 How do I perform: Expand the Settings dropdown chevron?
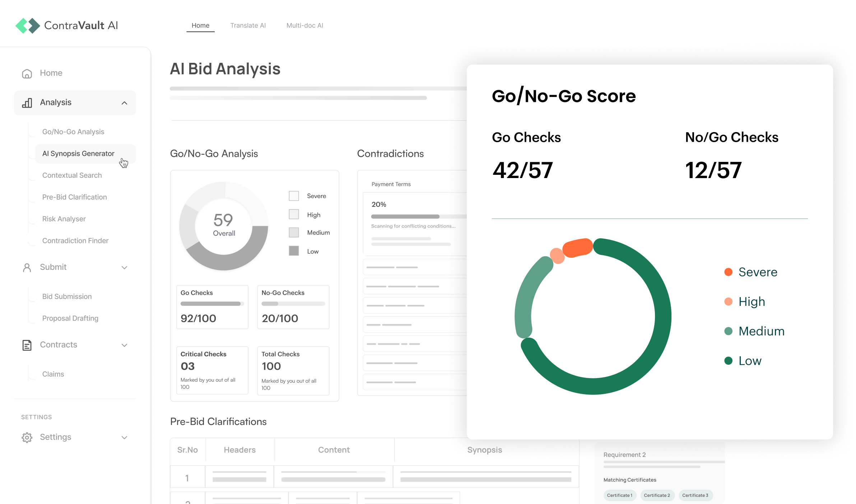coord(124,438)
